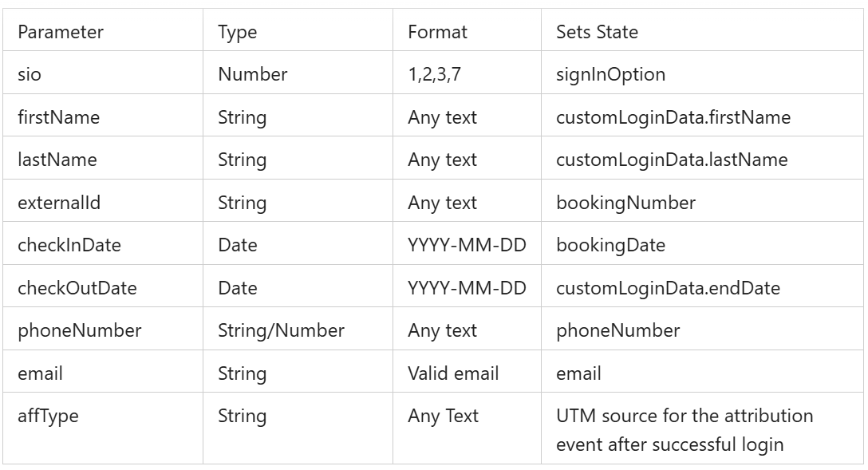The width and height of the screenshot is (868, 470).
Task: Click the 'signInOption' state cell
Action: click(x=610, y=75)
